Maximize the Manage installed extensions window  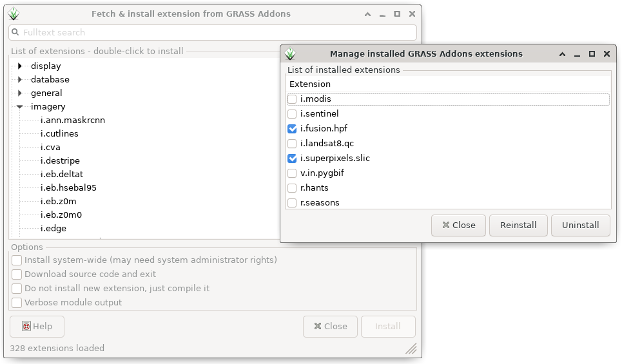(592, 54)
